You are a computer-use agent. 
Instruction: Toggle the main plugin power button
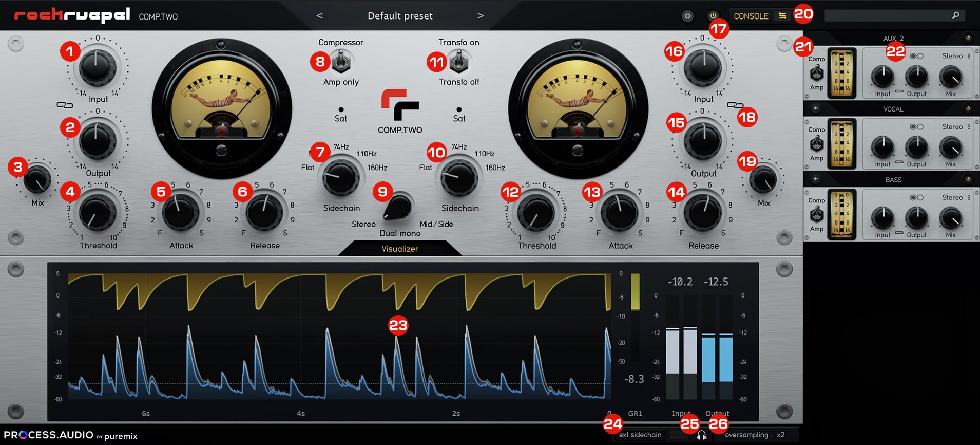713,16
